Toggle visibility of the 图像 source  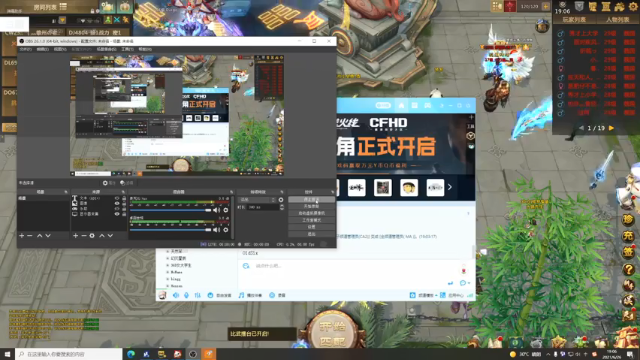[117, 203]
